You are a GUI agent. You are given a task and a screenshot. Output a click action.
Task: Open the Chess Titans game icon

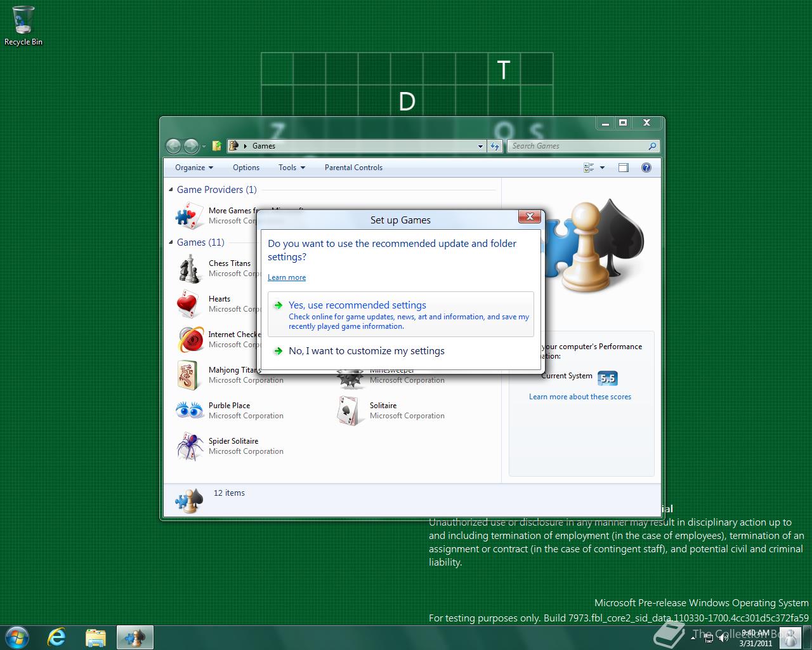click(x=189, y=269)
